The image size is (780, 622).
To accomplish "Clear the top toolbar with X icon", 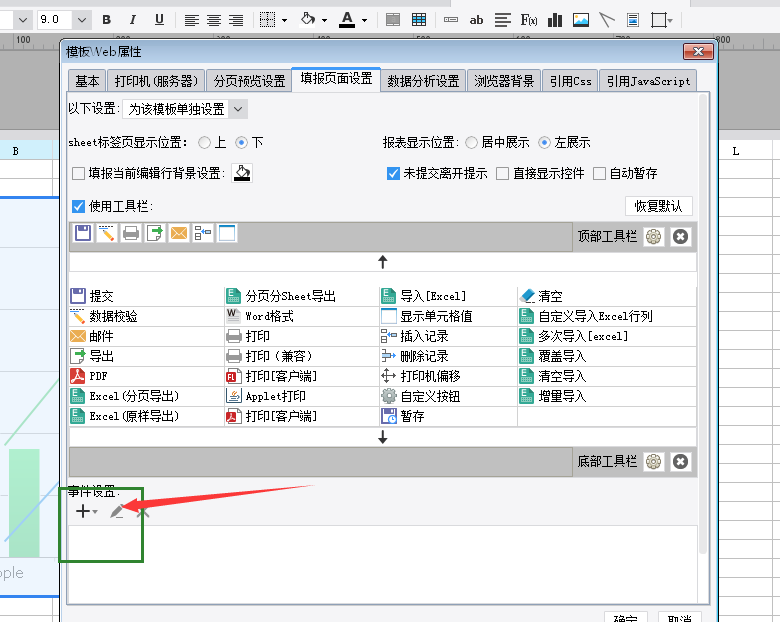I will click(x=681, y=236).
